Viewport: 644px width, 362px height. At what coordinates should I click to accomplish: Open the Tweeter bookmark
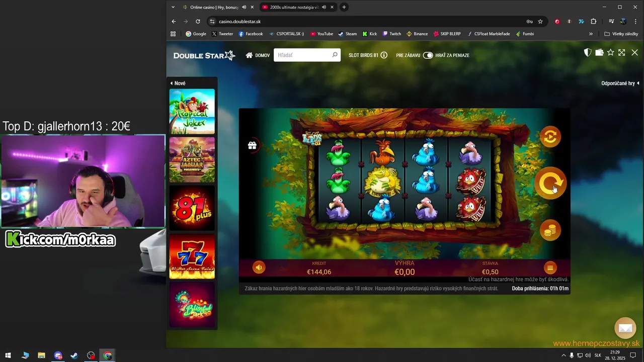[222, 34]
